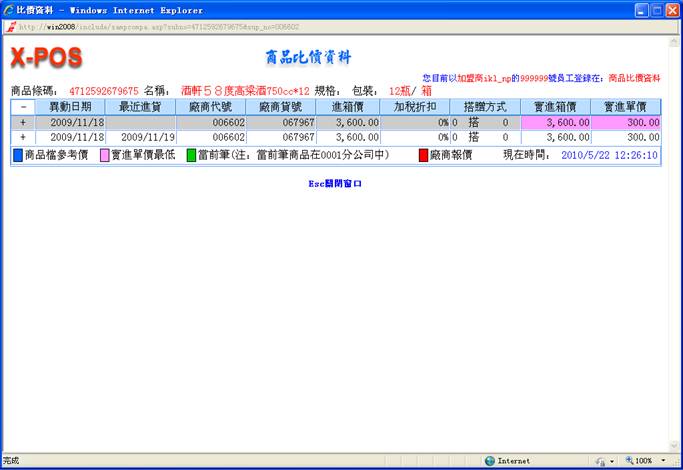This screenshot has width=683, height=470.
Task: Click the Esc關閉窗口 link
Action: [x=335, y=184]
